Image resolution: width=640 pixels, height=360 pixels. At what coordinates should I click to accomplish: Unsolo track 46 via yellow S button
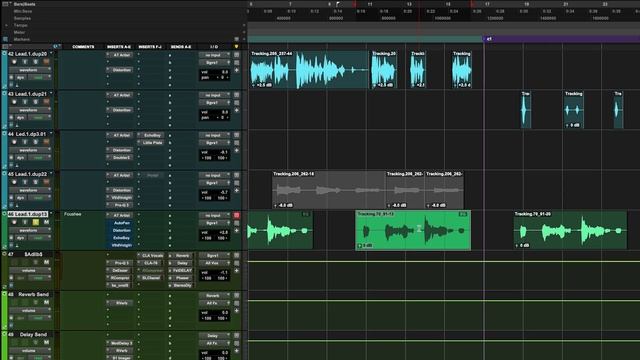(36, 222)
